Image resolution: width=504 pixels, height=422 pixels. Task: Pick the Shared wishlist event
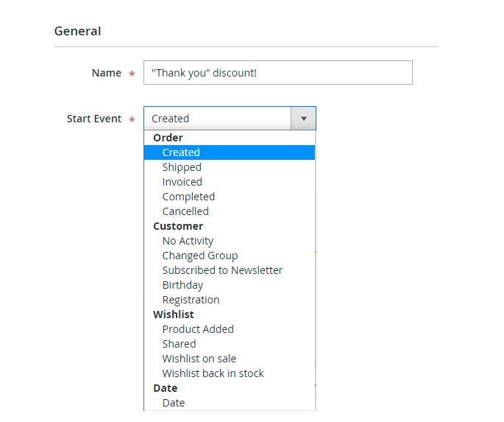[230, 344]
